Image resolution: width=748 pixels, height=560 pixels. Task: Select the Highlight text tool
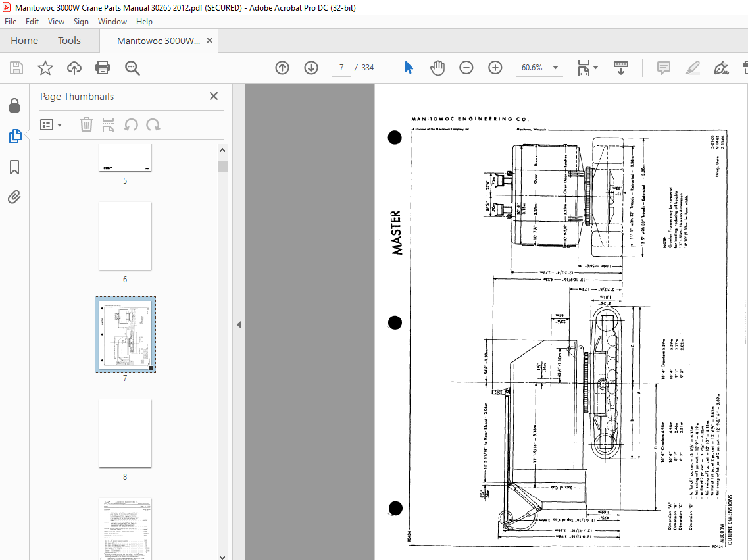click(x=692, y=68)
